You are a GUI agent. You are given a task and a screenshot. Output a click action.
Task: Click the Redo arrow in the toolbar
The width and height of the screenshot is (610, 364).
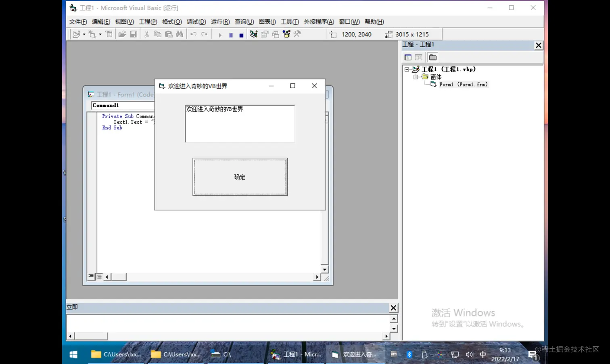[205, 34]
